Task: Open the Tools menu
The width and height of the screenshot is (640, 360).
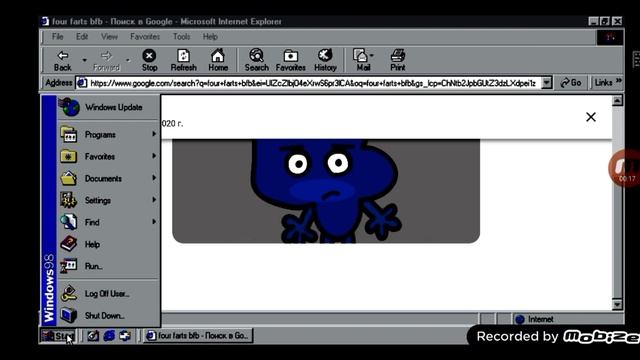Action: [x=181, y=37]
